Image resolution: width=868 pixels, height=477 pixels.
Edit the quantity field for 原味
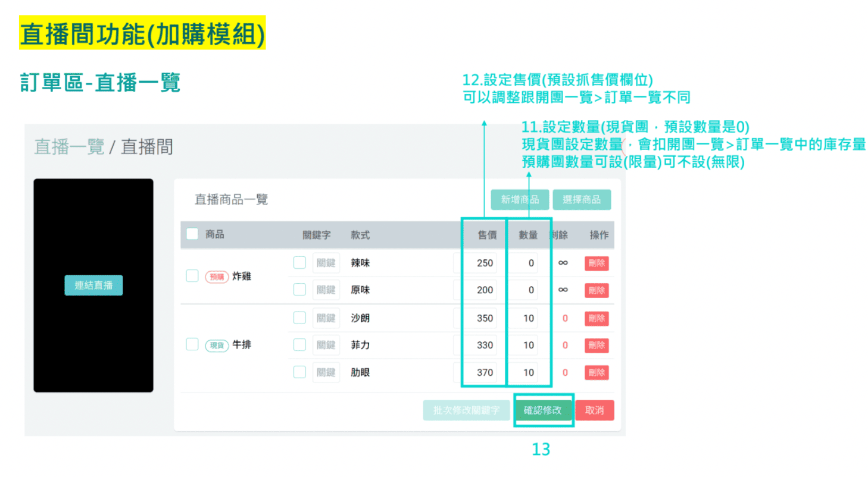click(x=524, y=290)
